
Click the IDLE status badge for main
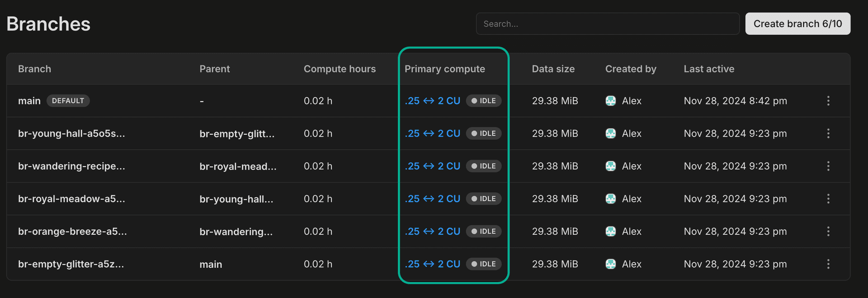tap(483, 101)
